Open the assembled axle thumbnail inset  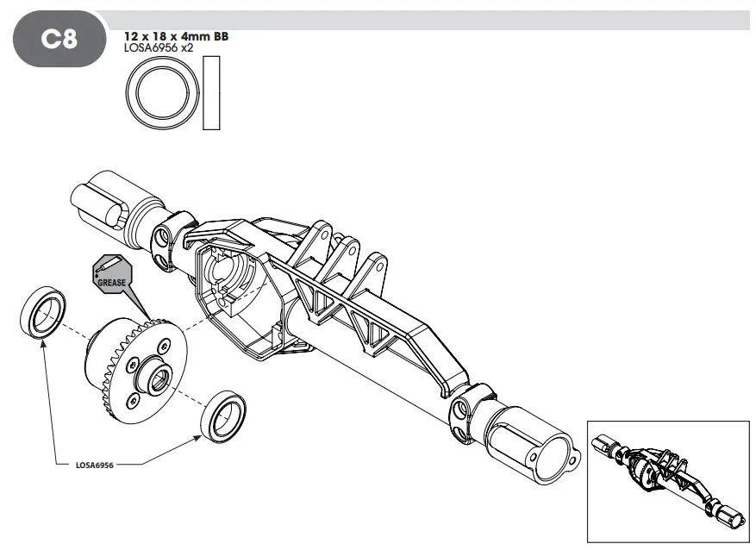coord(668,481)
